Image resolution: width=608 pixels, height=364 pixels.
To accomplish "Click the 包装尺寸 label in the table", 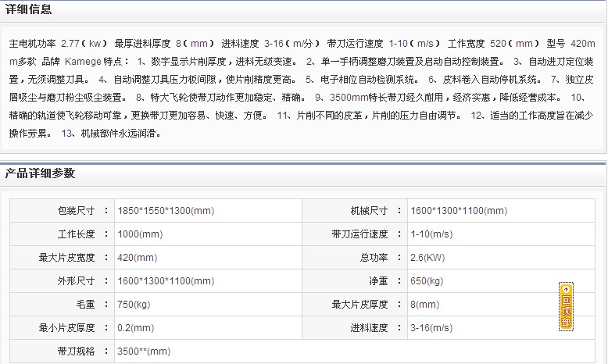I will [x=76, y=211].
